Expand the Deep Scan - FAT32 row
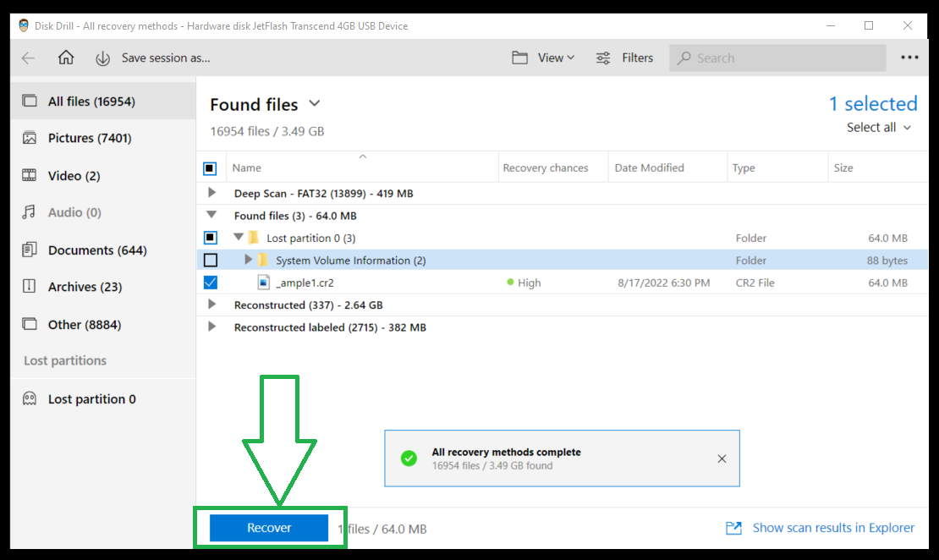The height and width of the screenshot is (560, 939). [x=211, y=193]
